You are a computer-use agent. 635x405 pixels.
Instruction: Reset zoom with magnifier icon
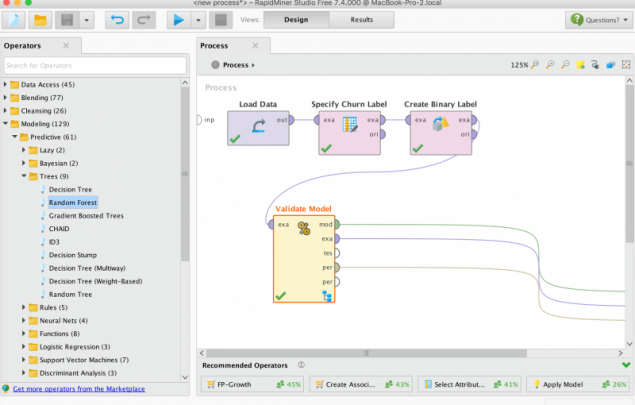(535, 64)
